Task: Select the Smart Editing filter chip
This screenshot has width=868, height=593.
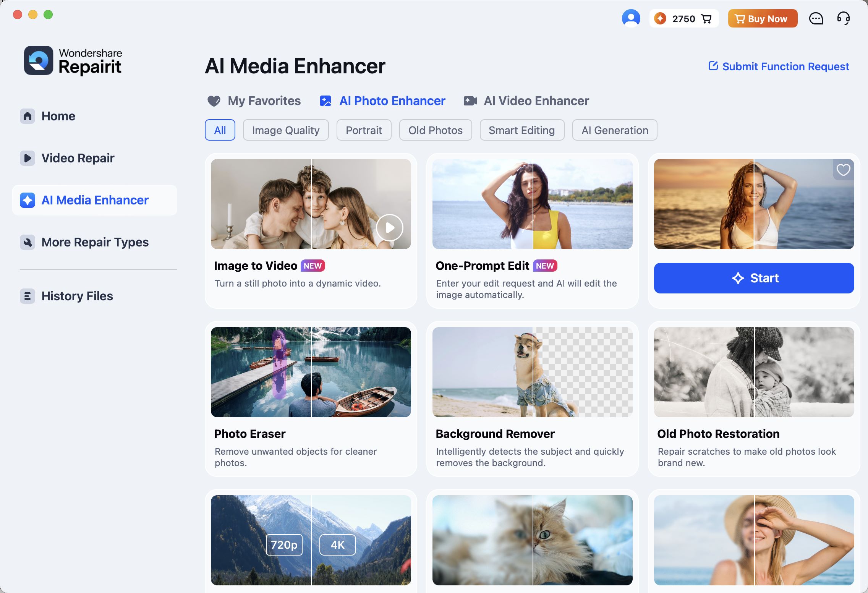Action: pyautogui.click(x=522, y=130)
